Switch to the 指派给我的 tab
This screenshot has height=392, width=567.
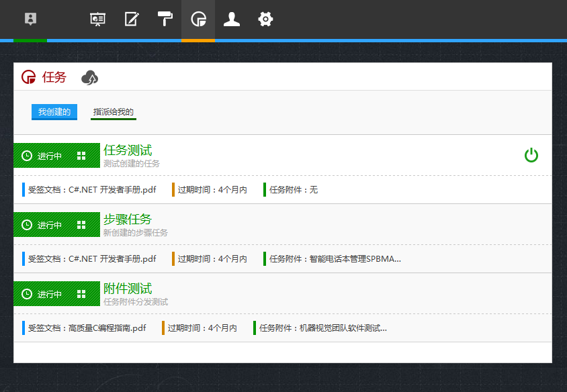(112, 111)
